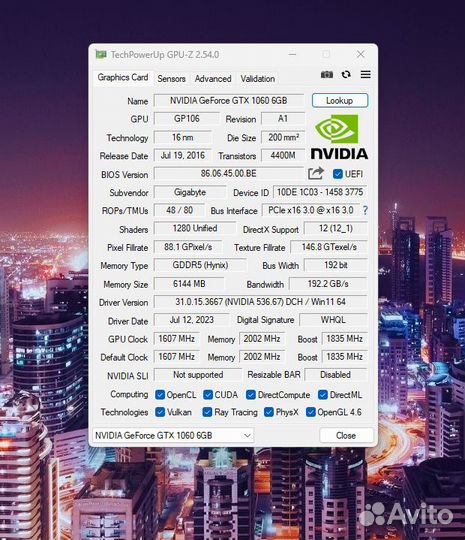Click the DirectX Support value 12 (12_1)
The image size is (465, 540).
(336, 228)
